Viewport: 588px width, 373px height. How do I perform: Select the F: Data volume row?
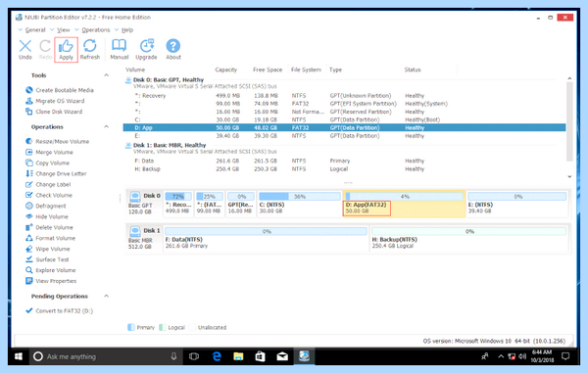(x=344, y=161)
